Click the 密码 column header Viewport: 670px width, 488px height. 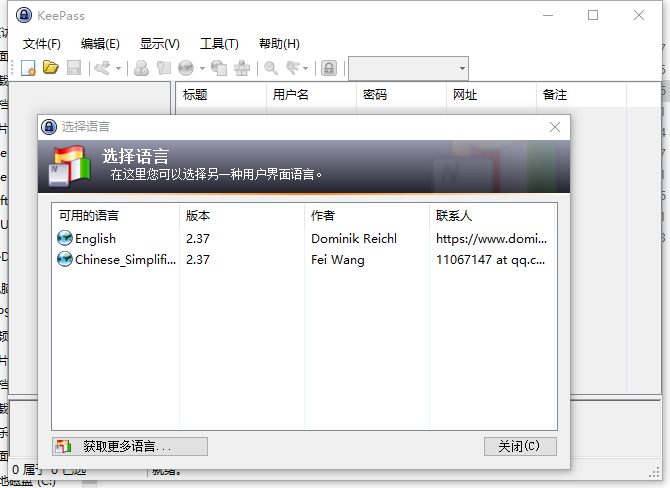pyautogui.click(x=401, y=94)
